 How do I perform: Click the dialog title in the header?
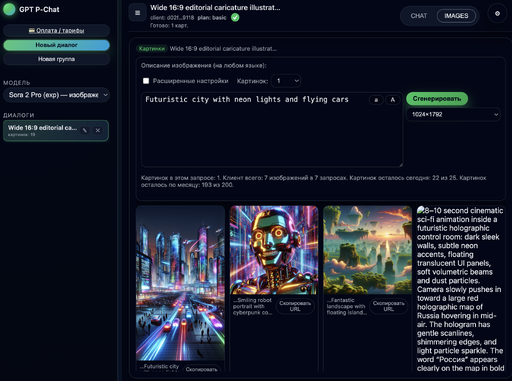215,7
